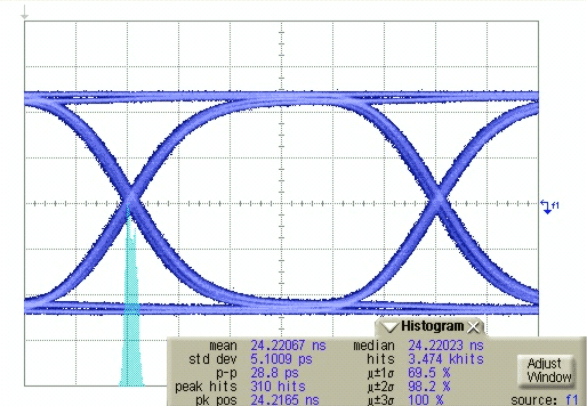Viewport: 587px width, 406px height.
Task: Click the μ±1σ value 69.5 %
Action: click(429, 373)
